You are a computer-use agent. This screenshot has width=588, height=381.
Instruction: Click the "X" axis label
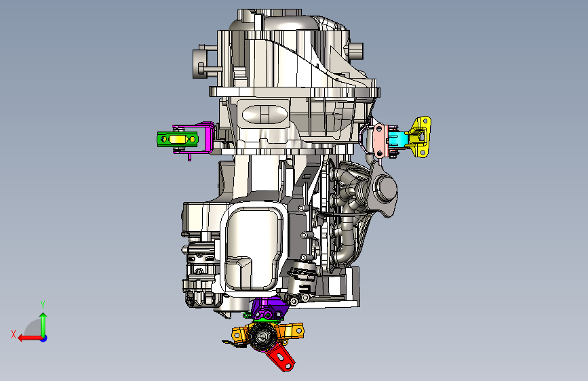pyautogui.click(x=14, y=334)
